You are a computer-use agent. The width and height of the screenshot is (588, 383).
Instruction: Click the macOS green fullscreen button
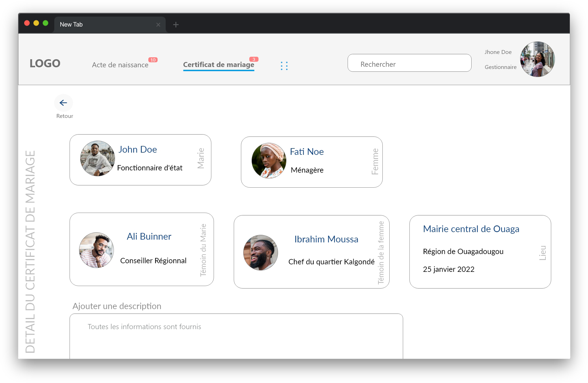pos(45,23)
